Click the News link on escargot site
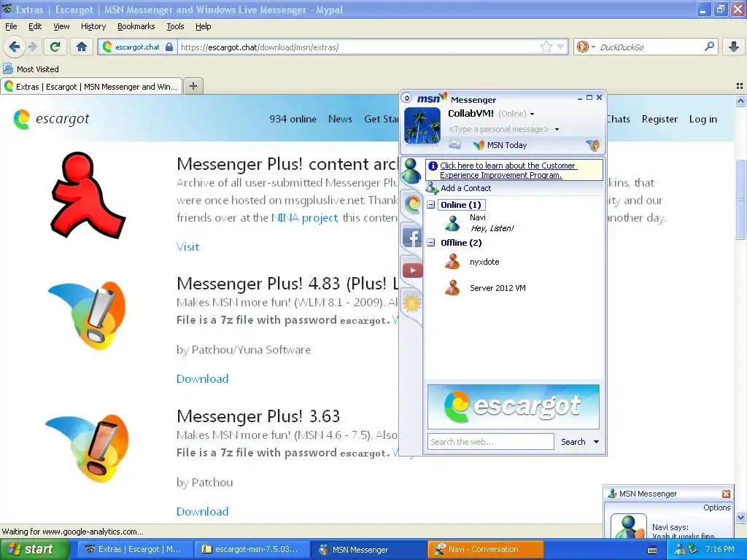This screenshot has height=560, width=747. pos(340,119)
